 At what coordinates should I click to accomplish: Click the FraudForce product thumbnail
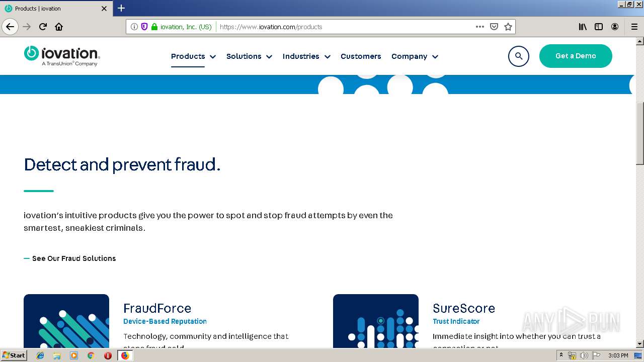click(66, 321)
